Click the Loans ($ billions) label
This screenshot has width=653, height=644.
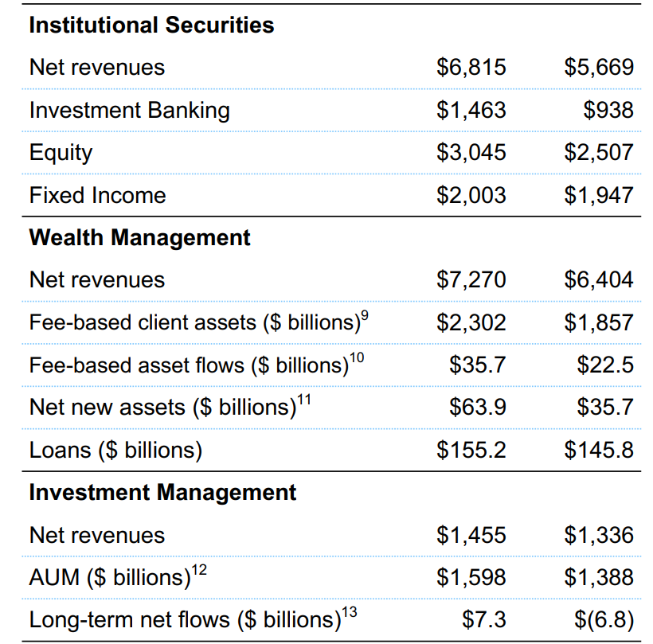pyautogui.click(x=115, y=451)
